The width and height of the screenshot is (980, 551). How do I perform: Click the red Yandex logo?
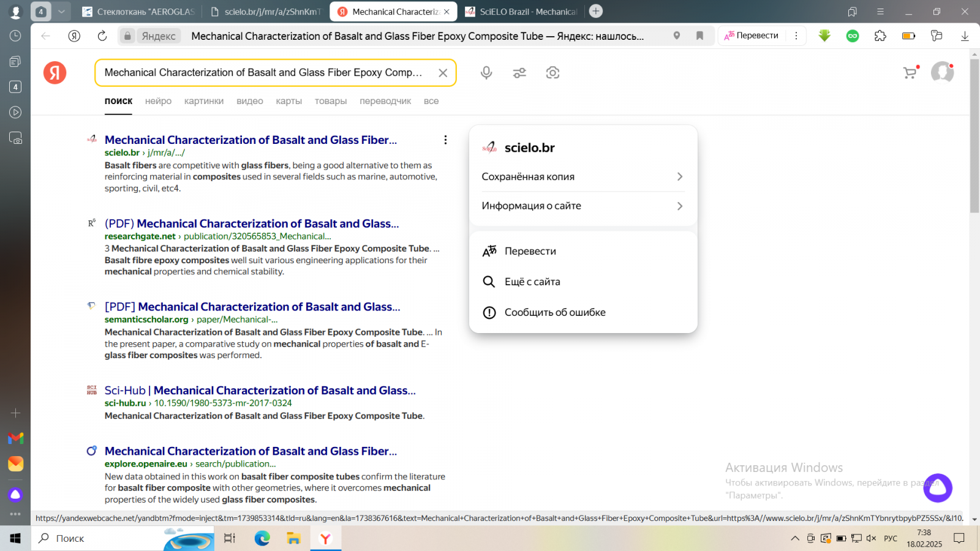click(x=55, y=73)
